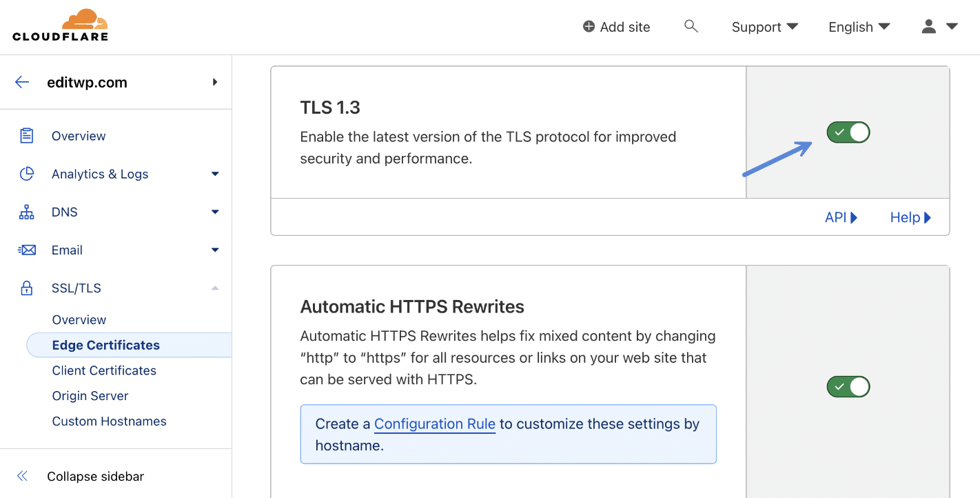This screenshot has height=498, width=980.
Task: Click the Configuration Rule link
Action: coord(434,424)
